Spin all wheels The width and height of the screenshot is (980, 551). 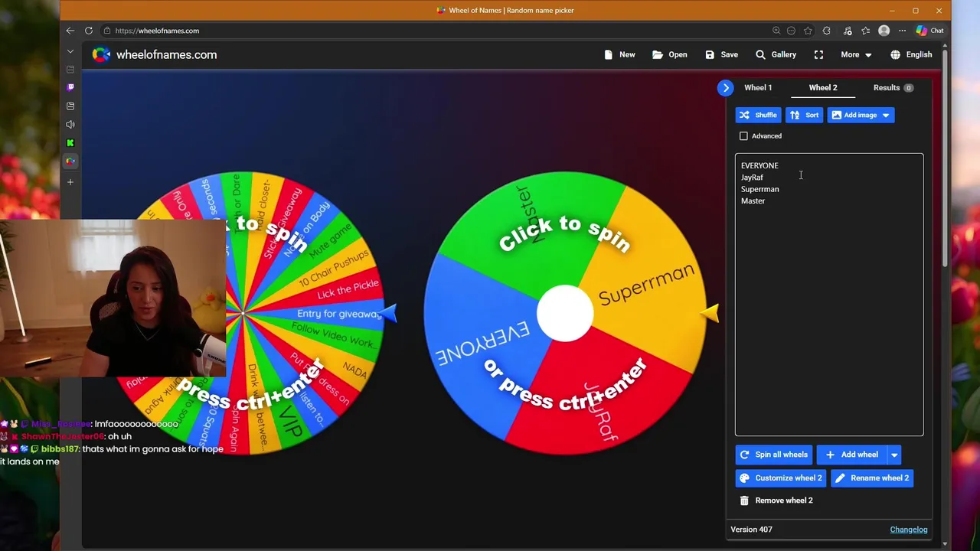coord(773,455)
